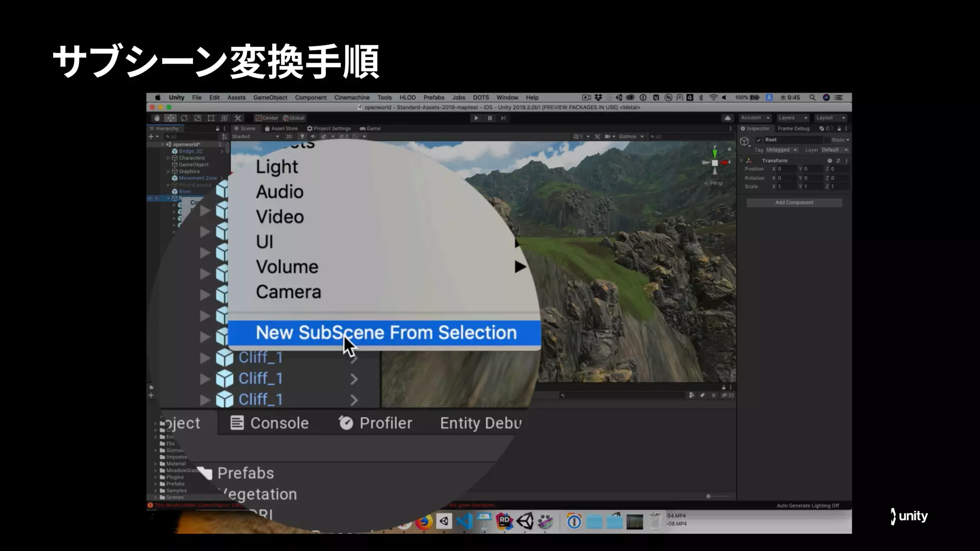This screenshot has height=551, width=980.
Task: Select the Rect Transform tool
Action: 211,118
